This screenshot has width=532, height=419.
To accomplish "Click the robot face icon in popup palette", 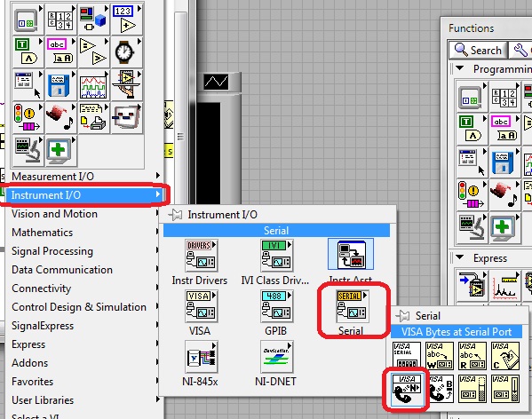I will pos(126,117).
